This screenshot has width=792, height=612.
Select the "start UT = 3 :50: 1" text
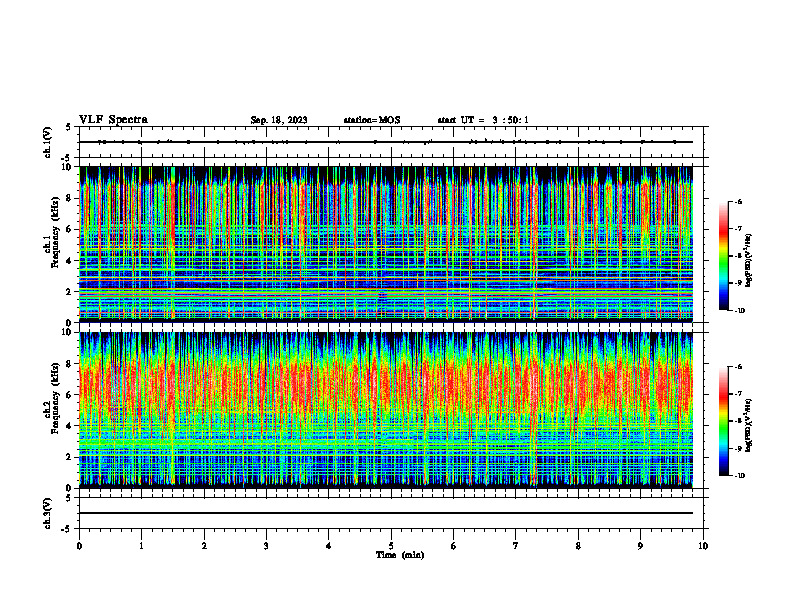pos(483,120)
